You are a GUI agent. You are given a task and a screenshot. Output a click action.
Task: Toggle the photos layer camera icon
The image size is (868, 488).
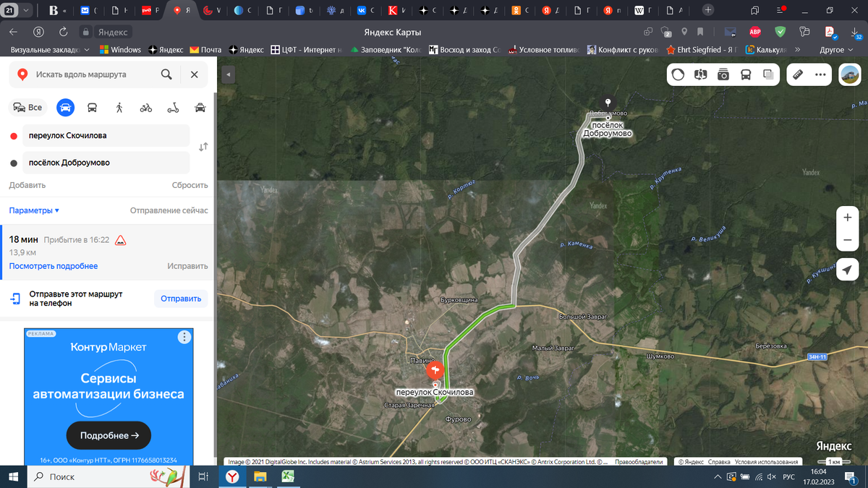[x=723, y=74]
